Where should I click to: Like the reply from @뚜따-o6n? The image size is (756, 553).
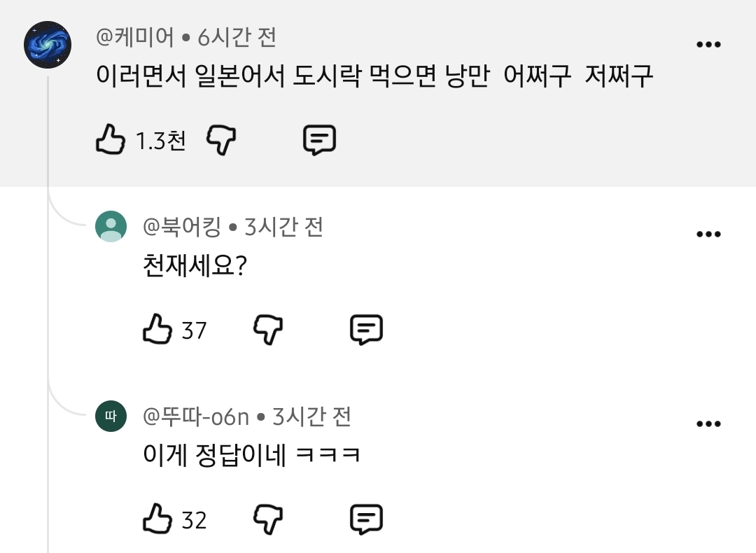tap(157, 519)
